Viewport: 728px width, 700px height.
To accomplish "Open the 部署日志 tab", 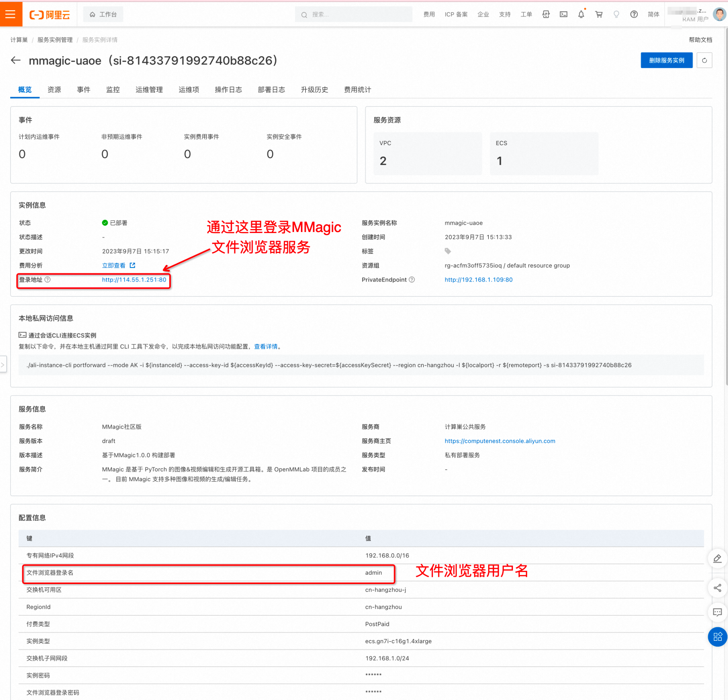I will 271,90.
